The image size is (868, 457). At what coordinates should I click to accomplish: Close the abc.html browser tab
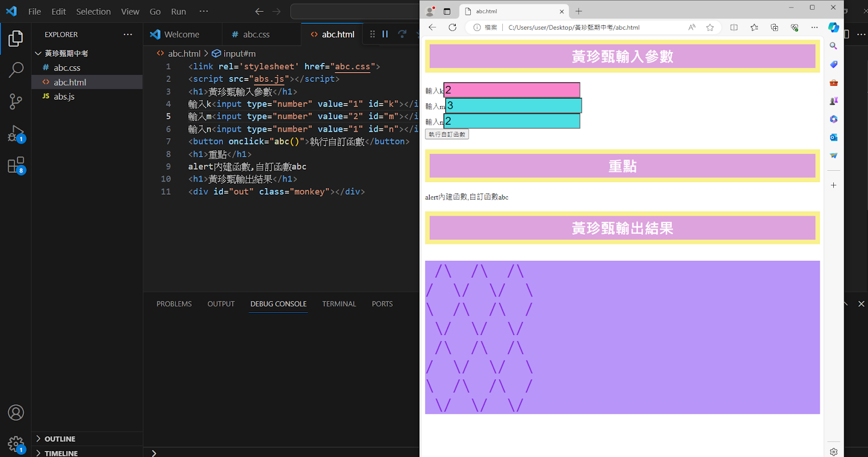coord(561,11)
